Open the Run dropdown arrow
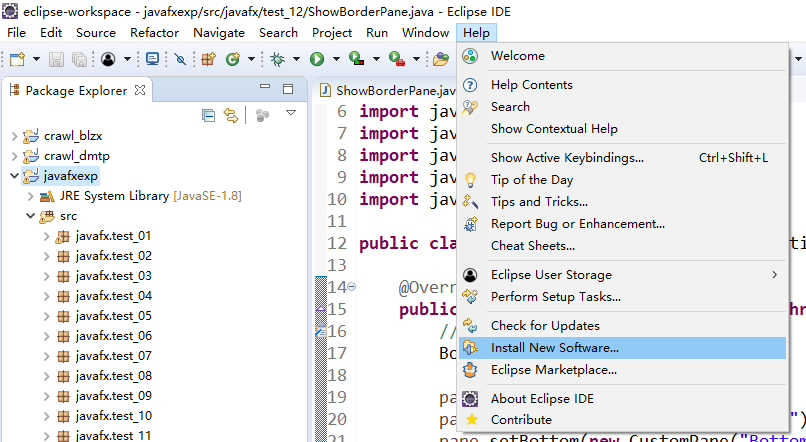The image size is (806, 442). (336, 59)
